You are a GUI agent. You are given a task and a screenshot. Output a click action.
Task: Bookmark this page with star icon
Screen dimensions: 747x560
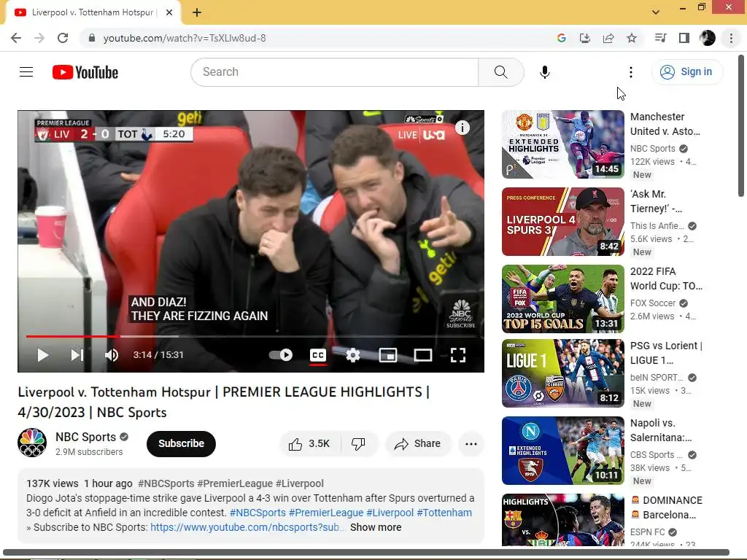[x=632, y=38]
